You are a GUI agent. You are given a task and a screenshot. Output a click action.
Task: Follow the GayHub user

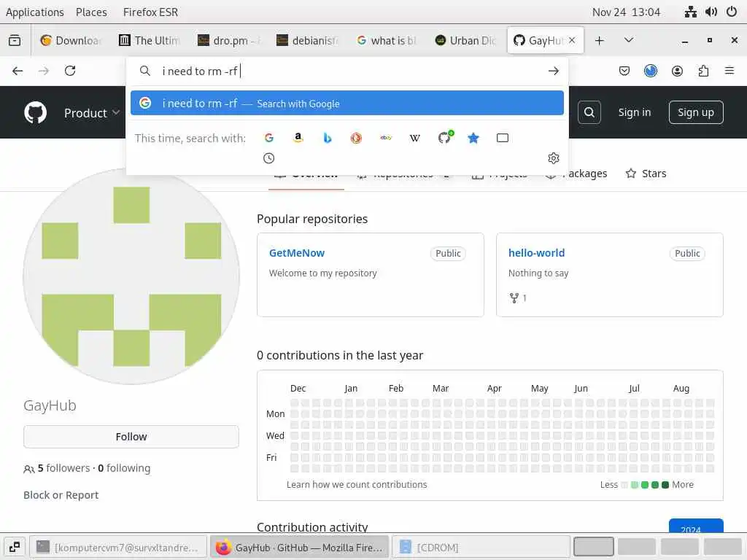click(x=131, y=436)
